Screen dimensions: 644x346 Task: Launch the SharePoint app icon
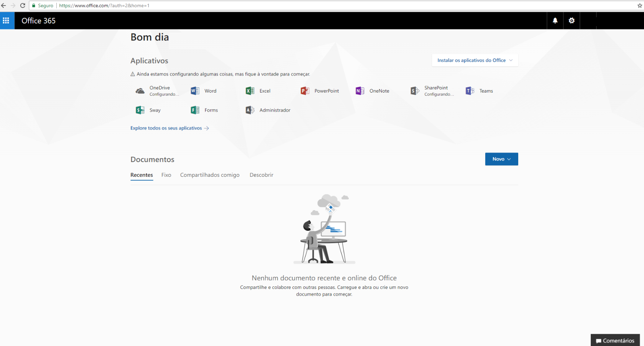click(415, 91)
